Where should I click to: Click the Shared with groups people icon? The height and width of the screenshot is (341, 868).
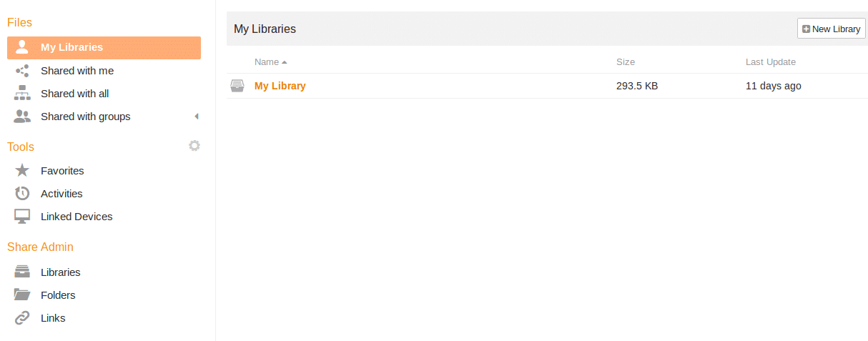click(x=22, y=117)
